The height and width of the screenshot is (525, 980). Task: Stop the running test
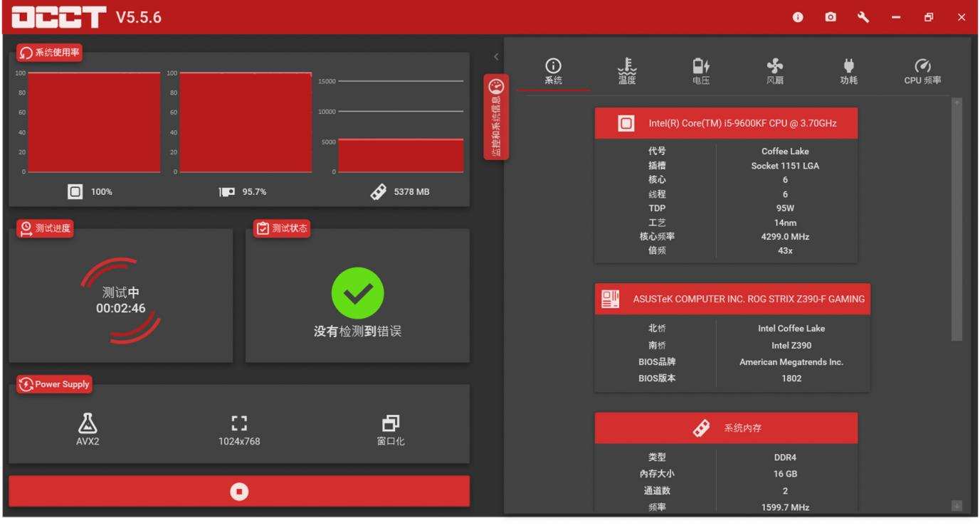239,492
